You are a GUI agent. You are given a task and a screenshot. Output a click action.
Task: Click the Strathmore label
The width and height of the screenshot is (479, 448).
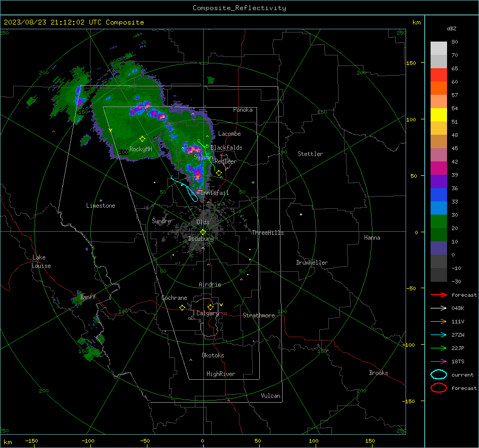coord(259,315)
